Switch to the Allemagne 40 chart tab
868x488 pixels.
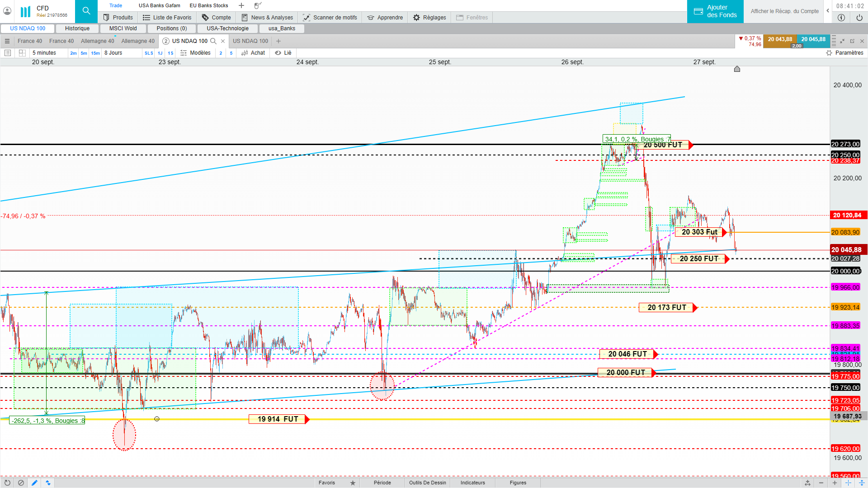pos(97,41)
